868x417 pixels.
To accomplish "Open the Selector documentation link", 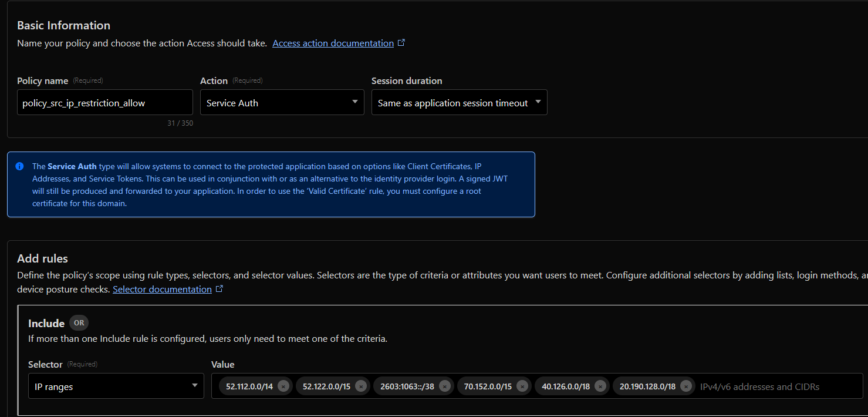I will coord(162,288).
